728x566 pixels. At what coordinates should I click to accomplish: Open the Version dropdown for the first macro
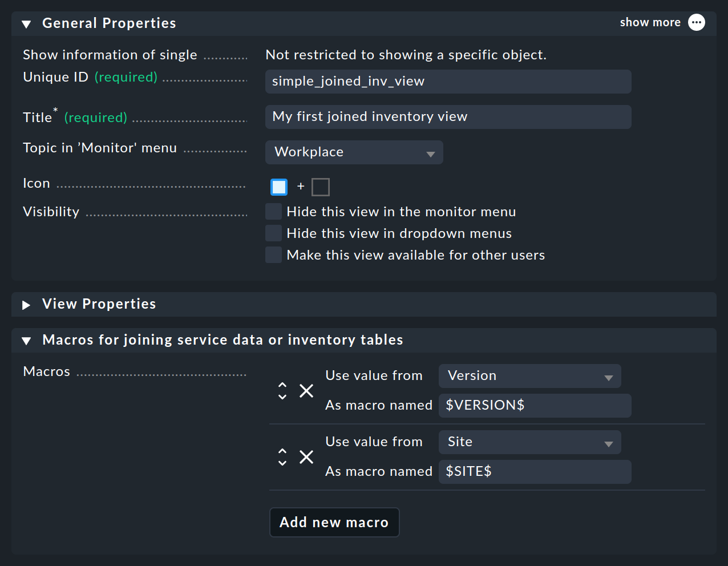pyautogui.click(x=529, y=376)
